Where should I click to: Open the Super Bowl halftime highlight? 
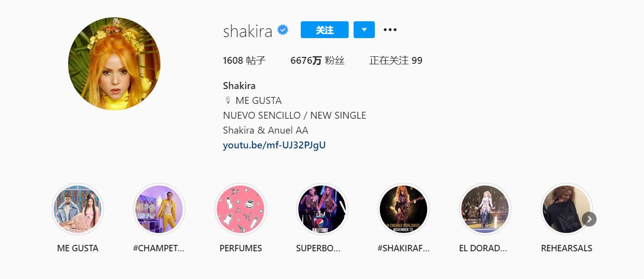click(x=322, y=209)
